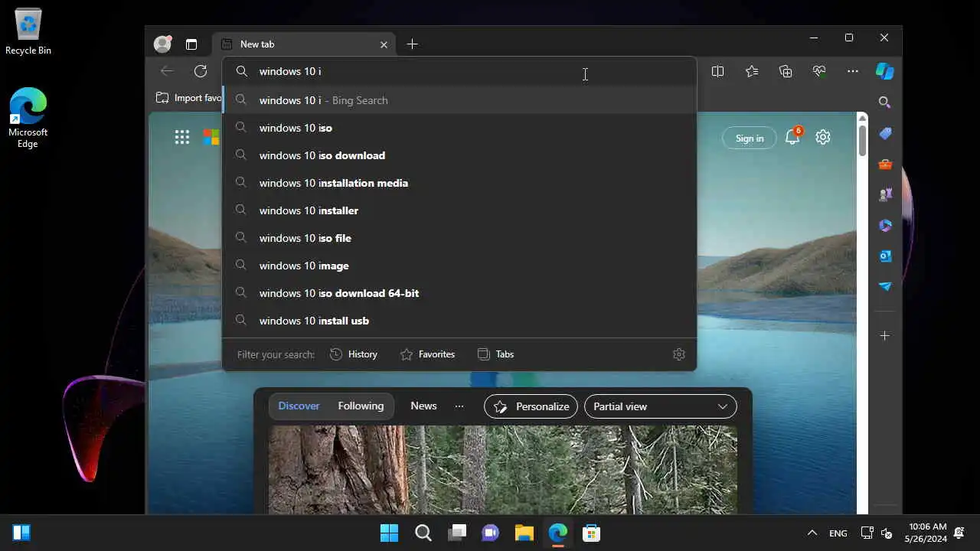The height and width of the screenshot is (551, 980).
Task: Open sidebar Shopping tag icon
Action: tap(885, 133)
